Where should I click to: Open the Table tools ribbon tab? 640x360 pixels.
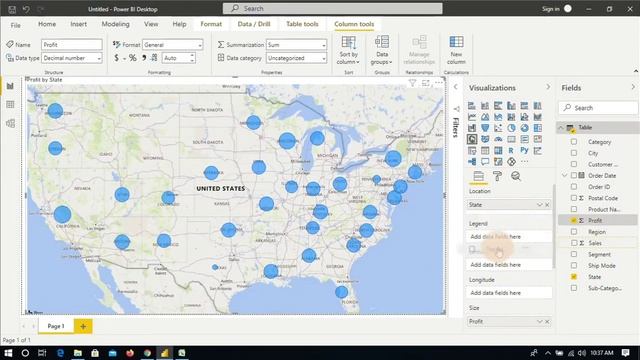pos(302,24)
